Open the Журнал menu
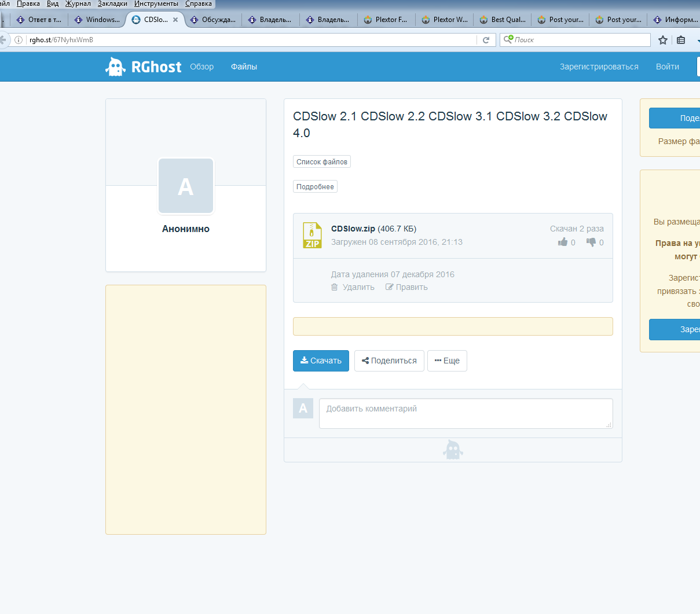The height and width of the screenshot is (614, 700). coord(78,3)
